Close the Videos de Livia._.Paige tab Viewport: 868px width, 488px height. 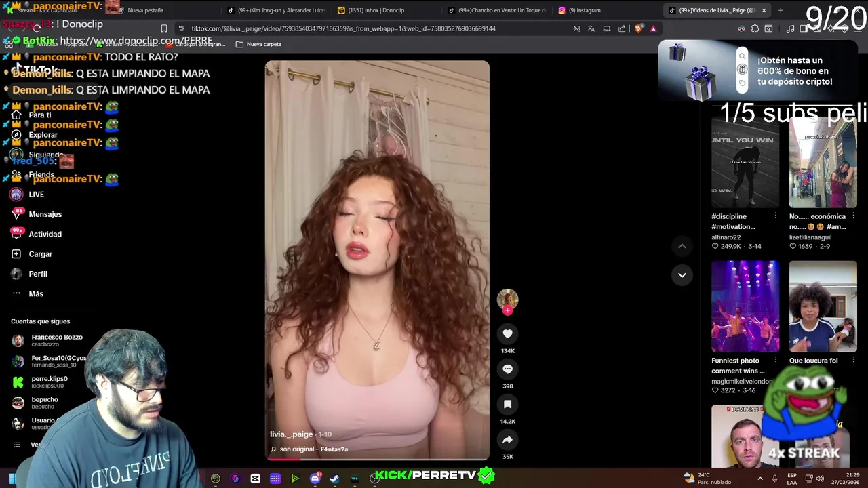point(764,10)
